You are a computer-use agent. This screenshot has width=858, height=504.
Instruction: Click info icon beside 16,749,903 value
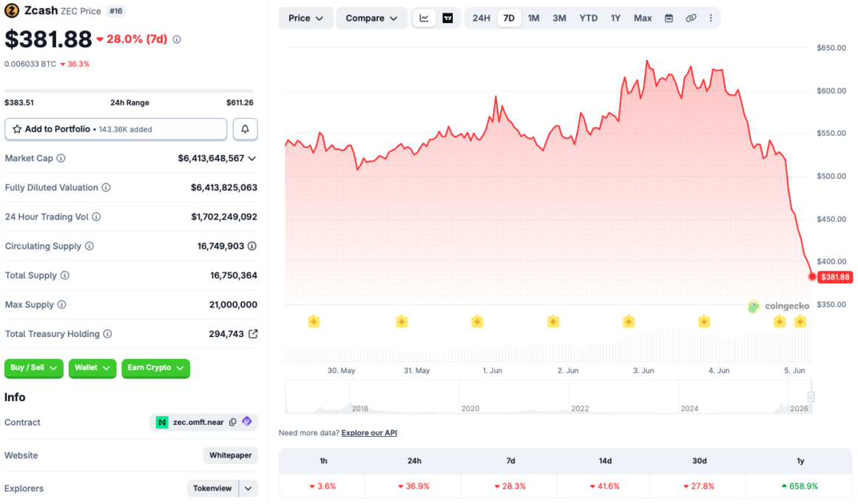(x=251, y=246)
